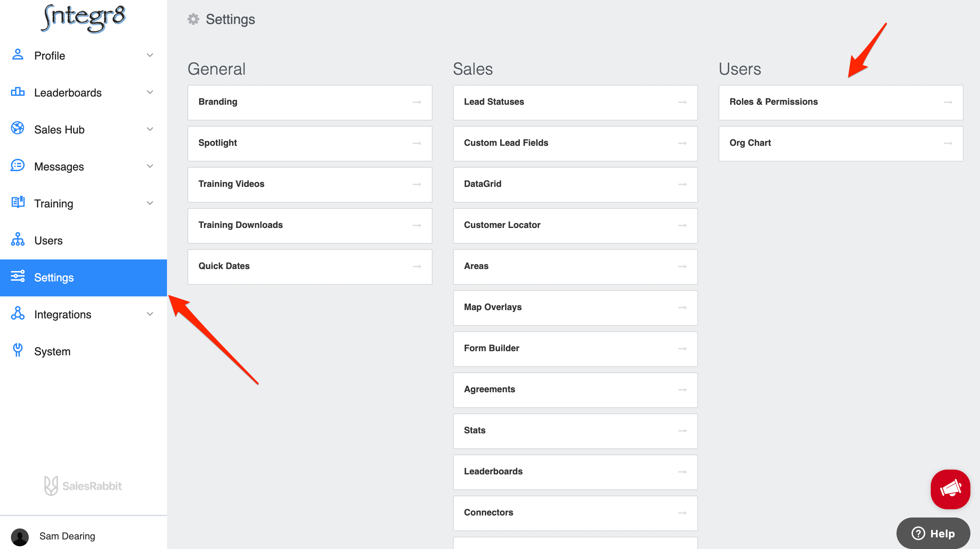Screen dimensions: 980x549
Task: Click the Users hierarchy icon
Action: pyautogui.click(x=17, y=239)
